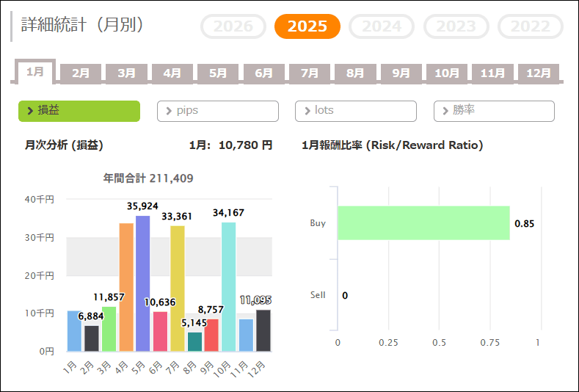Click the cyan October bar 34,167
Viewport: 579px width, 392px height.
229,287
